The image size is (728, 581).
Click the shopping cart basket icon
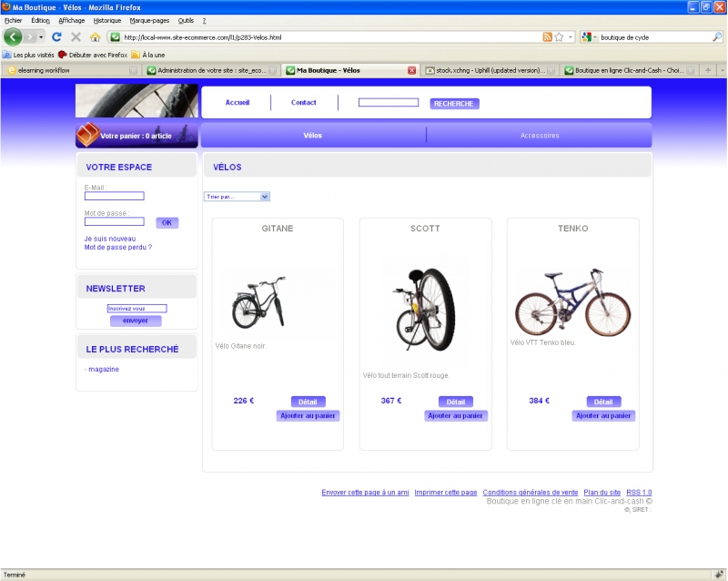click(x=87, y=135)
